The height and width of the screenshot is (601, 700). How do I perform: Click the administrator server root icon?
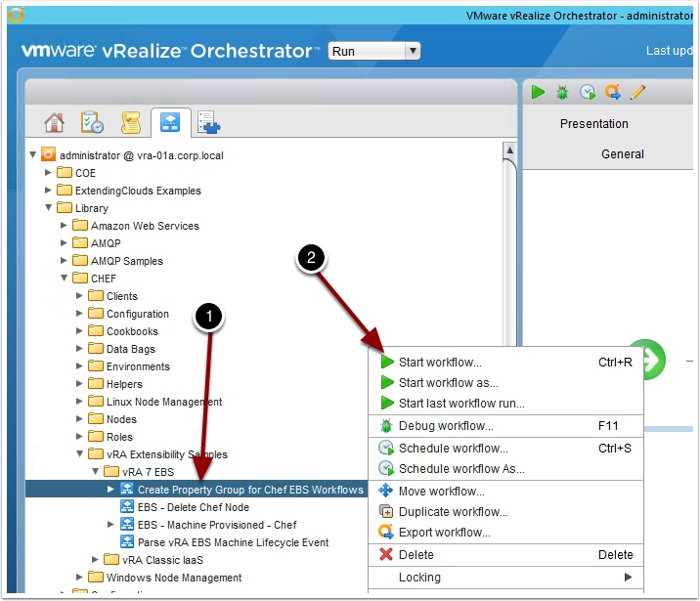point(48,154)
